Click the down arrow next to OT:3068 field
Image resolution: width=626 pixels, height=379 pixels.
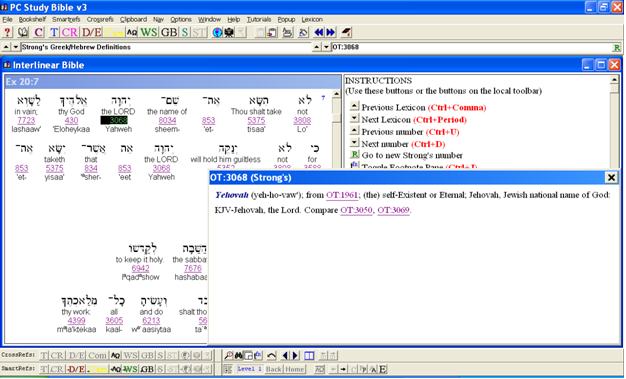[x=326, y=47]
